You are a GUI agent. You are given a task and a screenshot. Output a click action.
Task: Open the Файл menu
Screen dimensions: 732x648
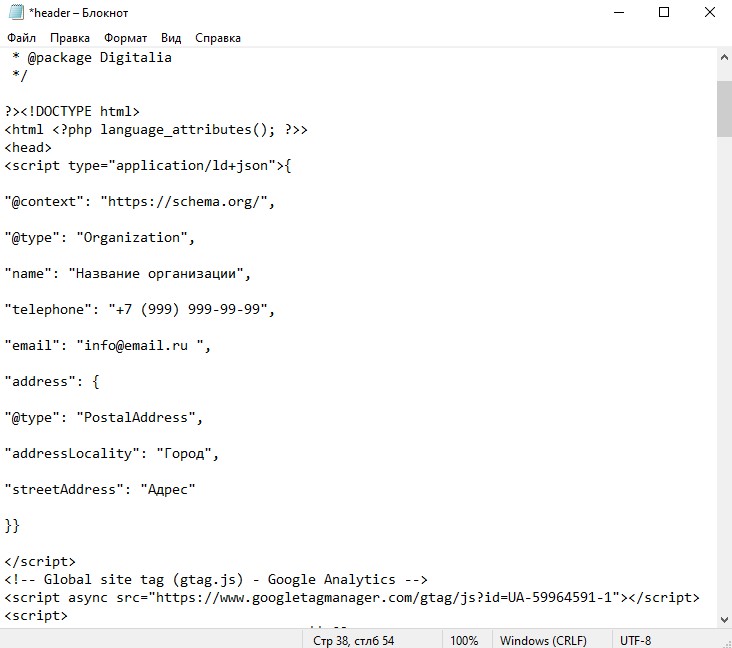pos(21,38)
